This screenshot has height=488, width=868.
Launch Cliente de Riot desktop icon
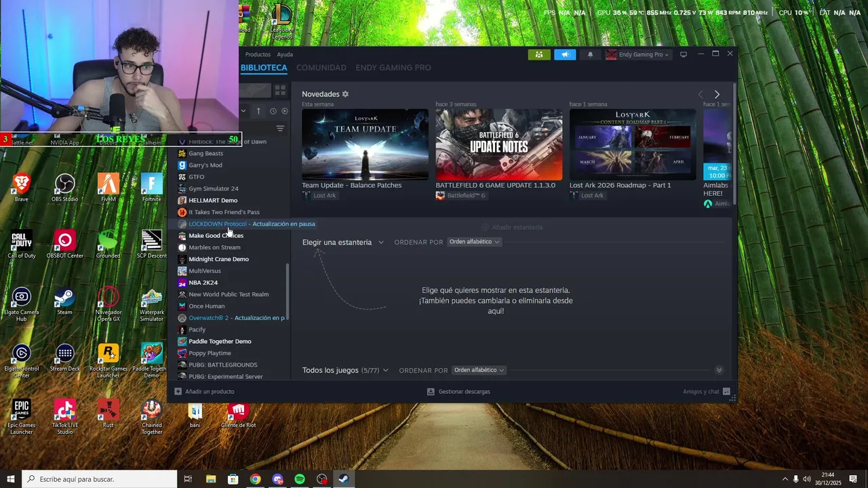tap(238, 415)
